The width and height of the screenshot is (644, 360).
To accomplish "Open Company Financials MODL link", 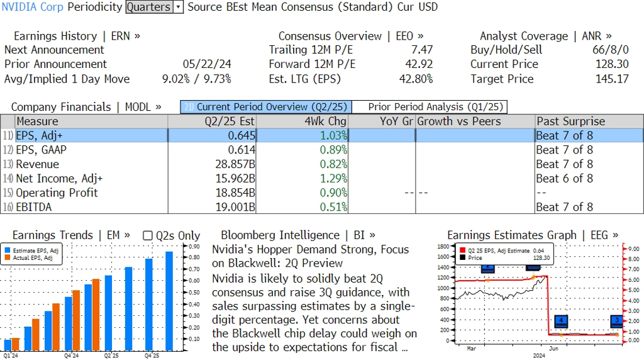I will pyautogui.click(x=86, y=107).
